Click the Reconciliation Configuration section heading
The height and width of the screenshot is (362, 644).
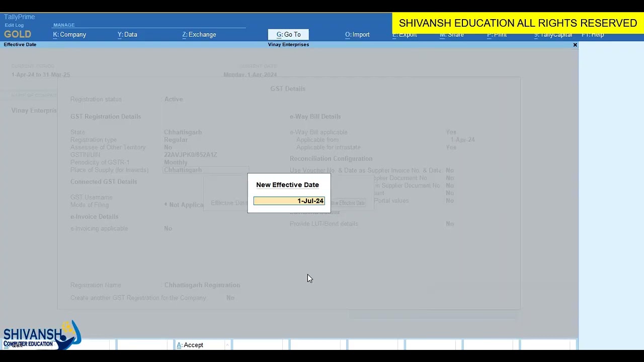[331, 159]
